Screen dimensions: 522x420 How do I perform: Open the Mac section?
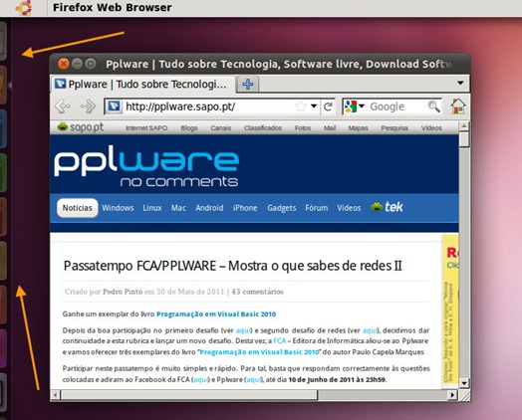point(178,208)
